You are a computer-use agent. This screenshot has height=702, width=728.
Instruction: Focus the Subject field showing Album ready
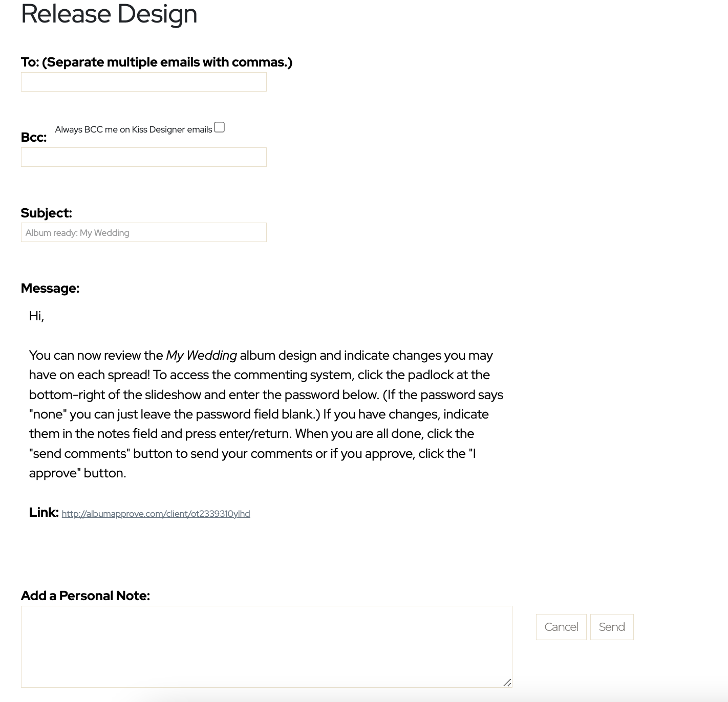(x=143, y=232)
